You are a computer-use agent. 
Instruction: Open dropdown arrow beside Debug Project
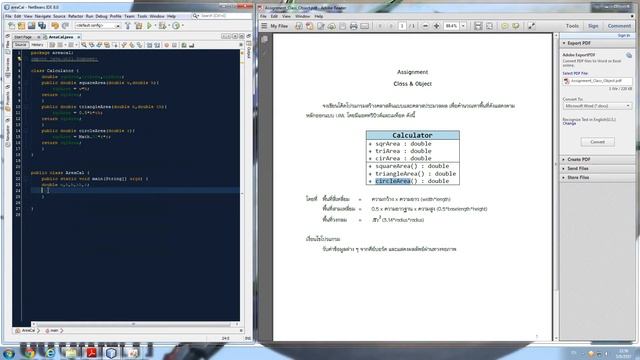pos(168,26)
